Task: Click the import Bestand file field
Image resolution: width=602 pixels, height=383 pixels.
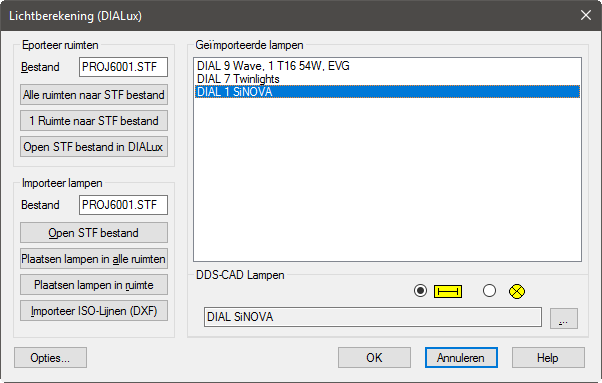Action: coord(123,205)
